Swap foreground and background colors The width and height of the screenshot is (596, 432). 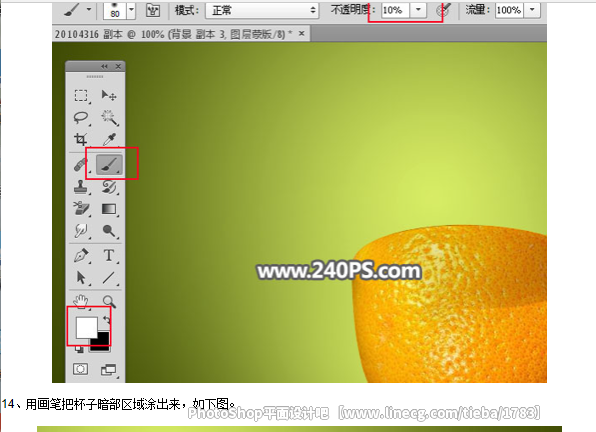coord(107,320)
